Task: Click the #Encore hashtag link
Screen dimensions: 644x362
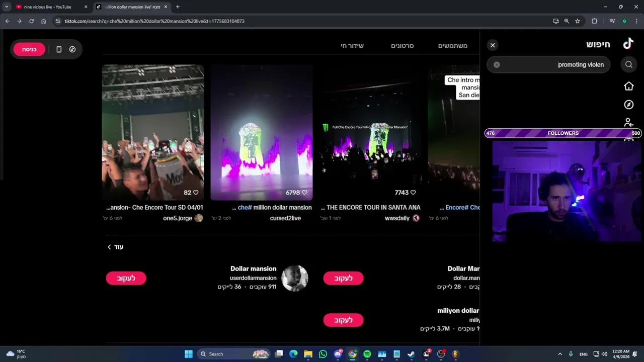Action: 457,207
